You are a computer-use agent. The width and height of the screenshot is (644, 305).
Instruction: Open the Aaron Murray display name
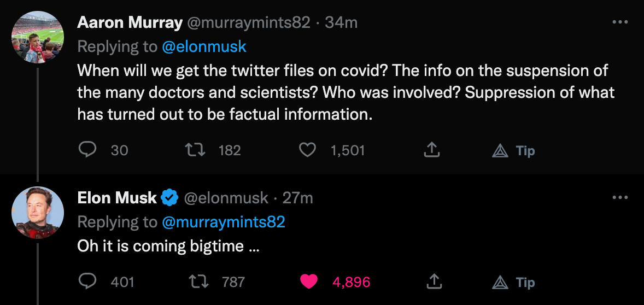tap(130, 22)
